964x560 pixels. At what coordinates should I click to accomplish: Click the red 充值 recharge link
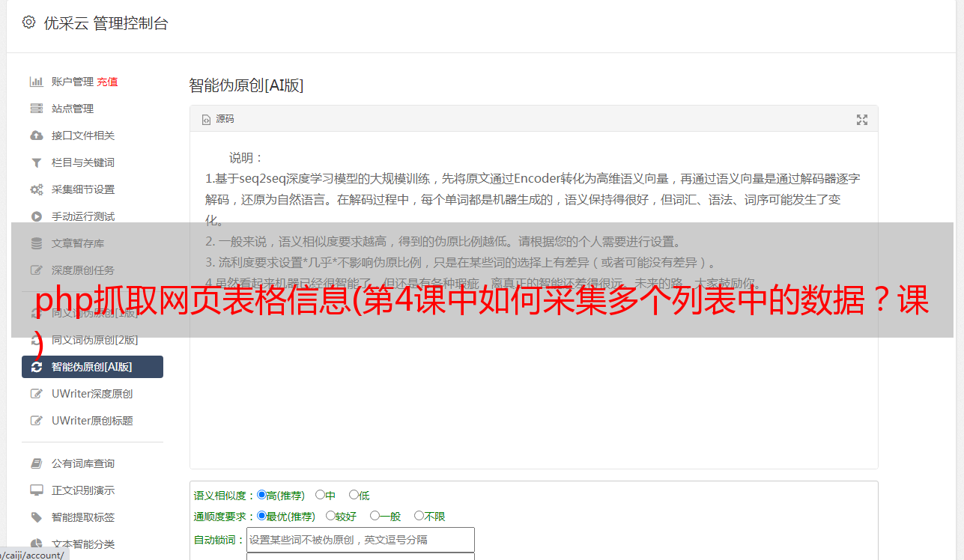click(x=107, y=82)
